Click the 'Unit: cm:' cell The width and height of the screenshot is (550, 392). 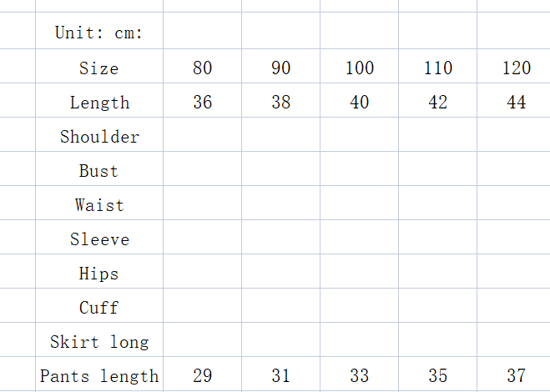click(98, 33)
